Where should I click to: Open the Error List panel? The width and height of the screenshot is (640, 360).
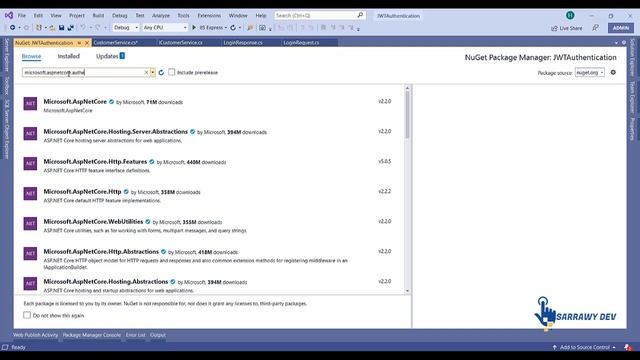pyautogui.click(x=135, y=335)
